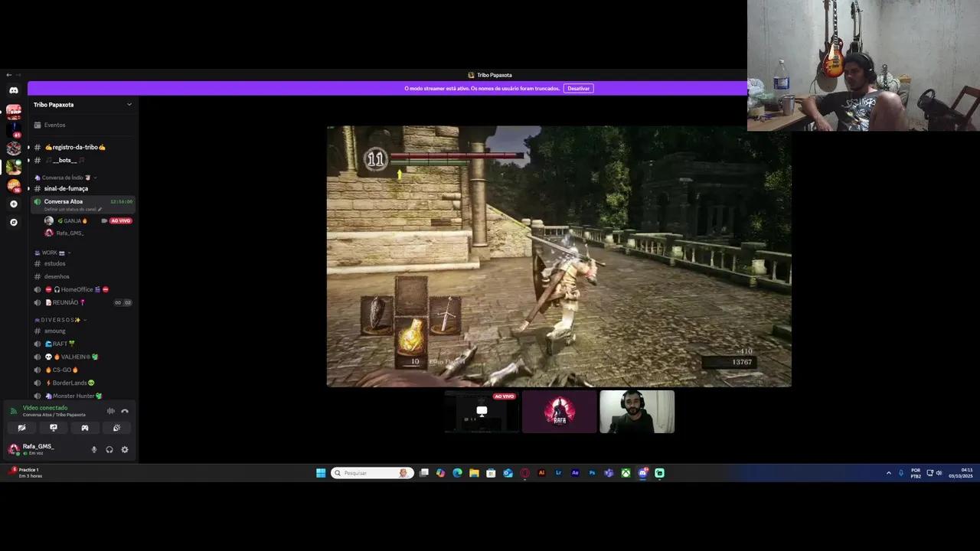Open the Eventos calendar entry
The height and width of the screenshot is (551, 980).
(82, 125)
